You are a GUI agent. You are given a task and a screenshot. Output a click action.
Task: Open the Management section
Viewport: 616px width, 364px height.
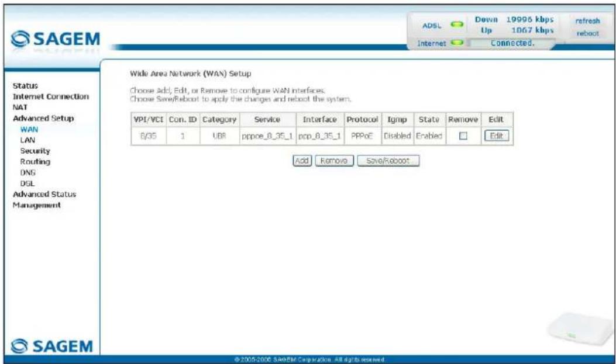(36, 205)
